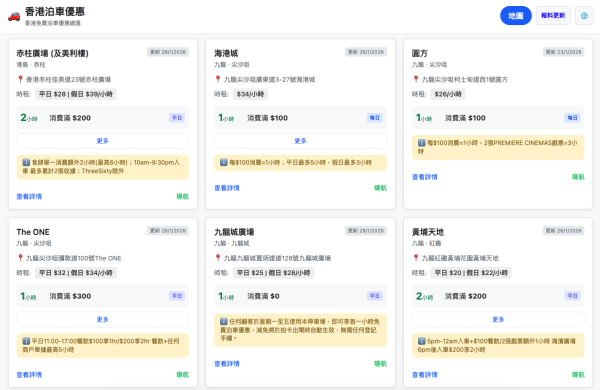Open 查看詳情 for 黃埔天地
The height and width of the screenshot is (390, 600).
click(425, 375)
